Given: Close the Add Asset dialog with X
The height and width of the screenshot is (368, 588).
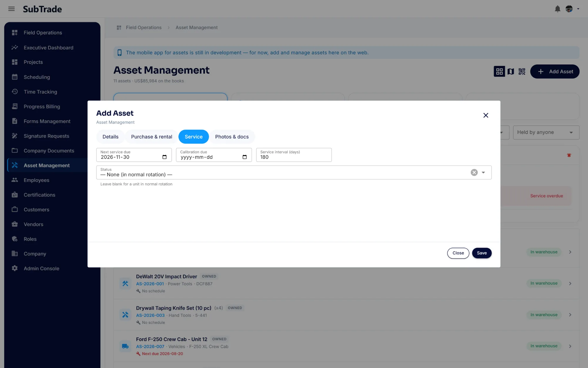Looking at the screenshot, I should point(486,115).
